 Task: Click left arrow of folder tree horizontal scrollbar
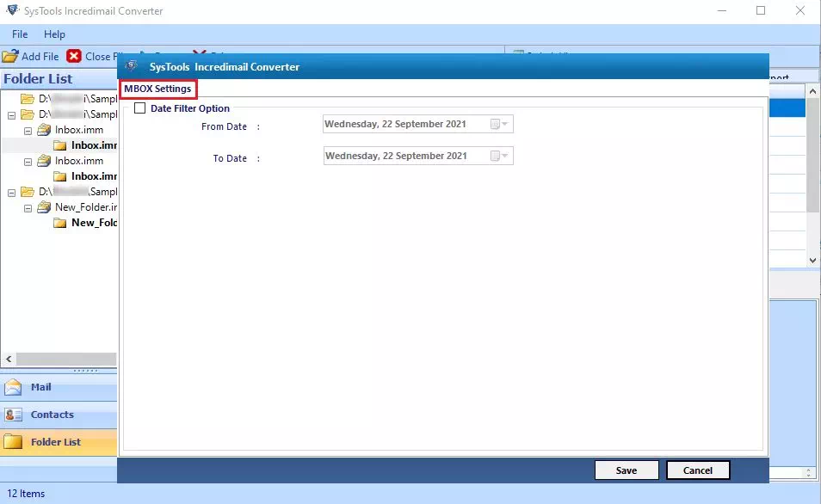point(9,359)
